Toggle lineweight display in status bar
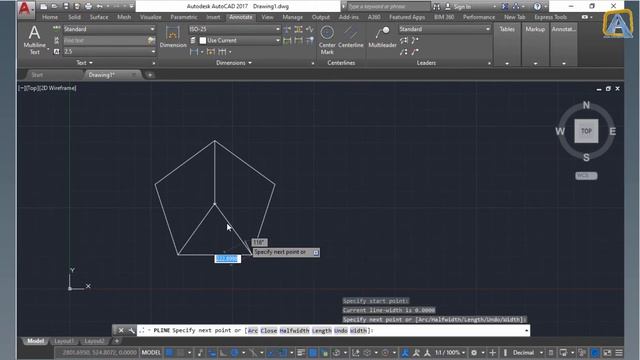The height and width of the screenshot is (360, 640). click(301, 353)
